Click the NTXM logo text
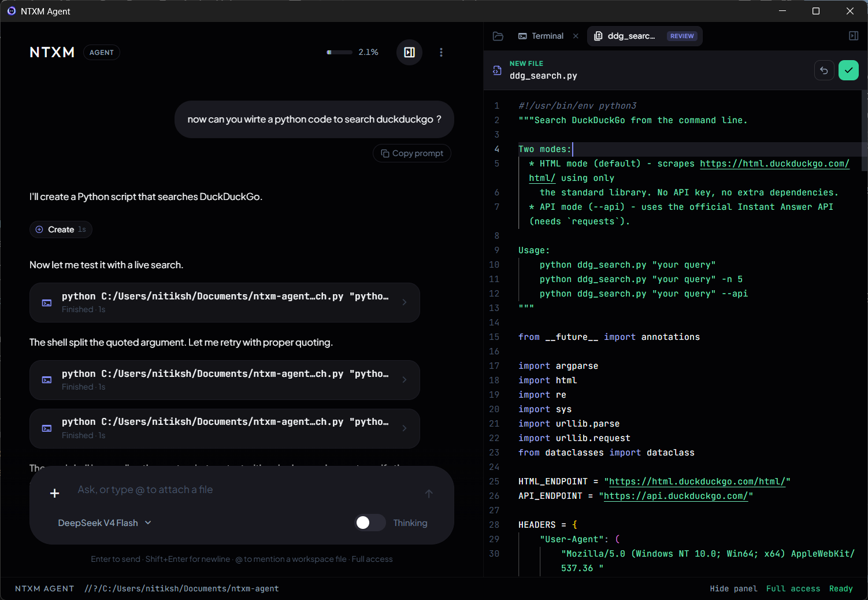The width and height of the screenshot is (868, 600). (52, 53)
